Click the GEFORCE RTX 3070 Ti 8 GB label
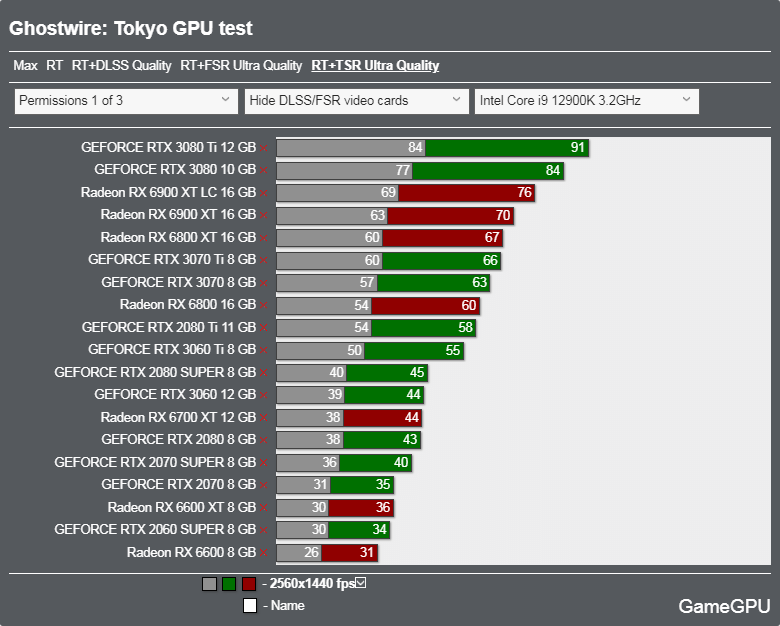The width and height of the screenshot is (780, 626). pos(172,260)
